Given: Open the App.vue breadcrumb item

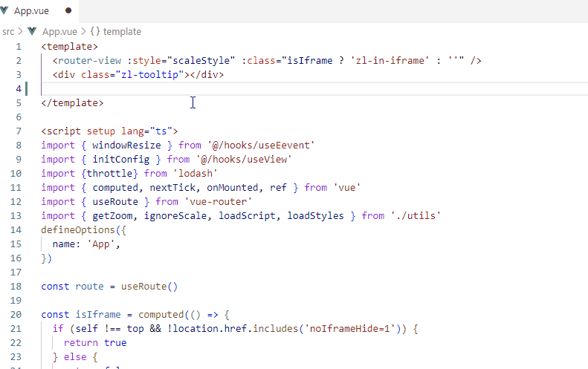Looking at the screenshot, I should point(58,31).
